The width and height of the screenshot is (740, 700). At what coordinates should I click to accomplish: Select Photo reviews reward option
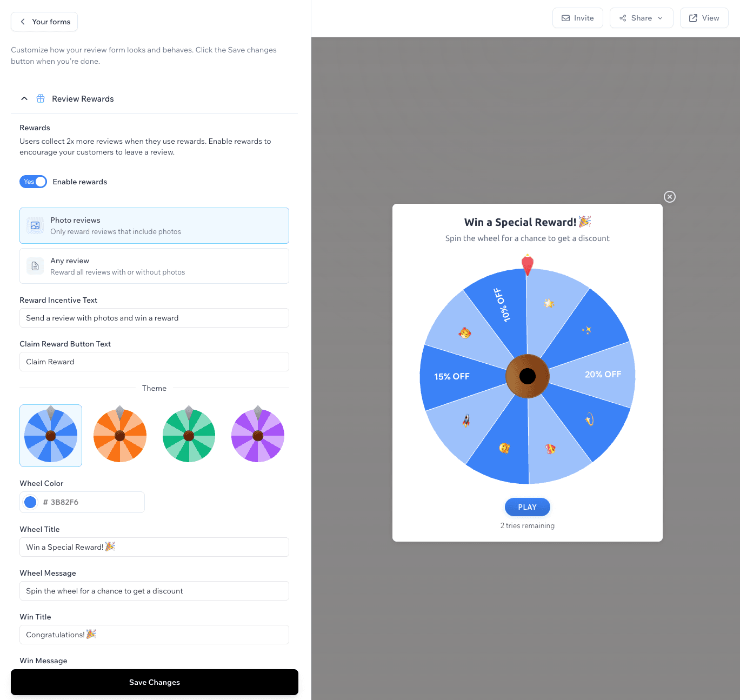[154, 225]
